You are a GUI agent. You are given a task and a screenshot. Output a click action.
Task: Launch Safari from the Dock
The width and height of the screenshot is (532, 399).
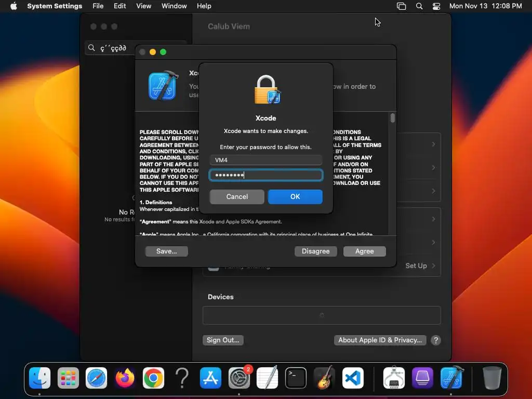(96, 378)
